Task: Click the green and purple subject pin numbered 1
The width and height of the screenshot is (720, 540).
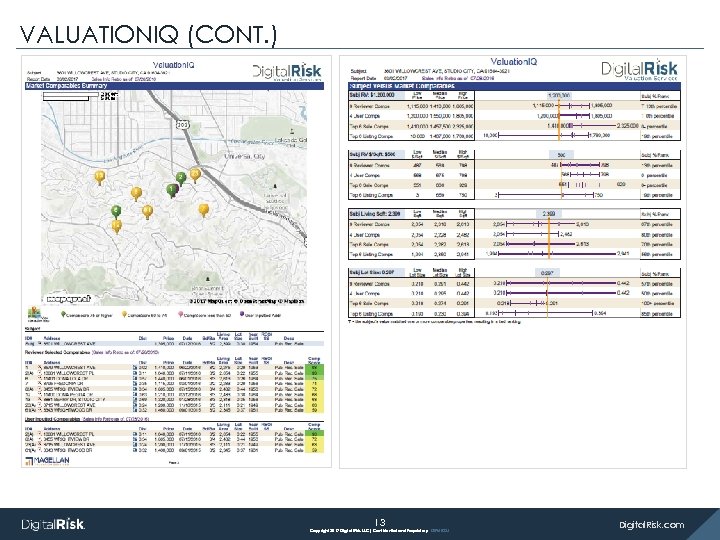Action: click(172, 190)
